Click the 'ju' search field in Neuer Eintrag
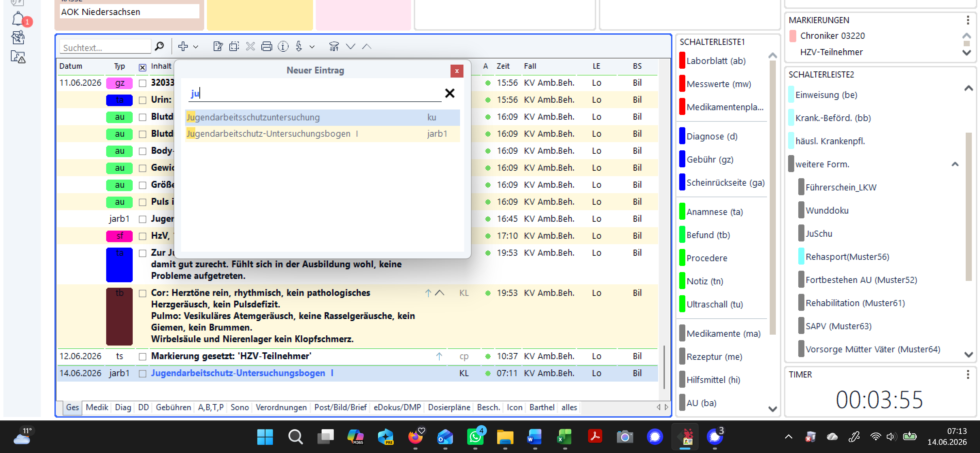Image resolution: width=980 pixels, height=453 pixels. [315, 93]
